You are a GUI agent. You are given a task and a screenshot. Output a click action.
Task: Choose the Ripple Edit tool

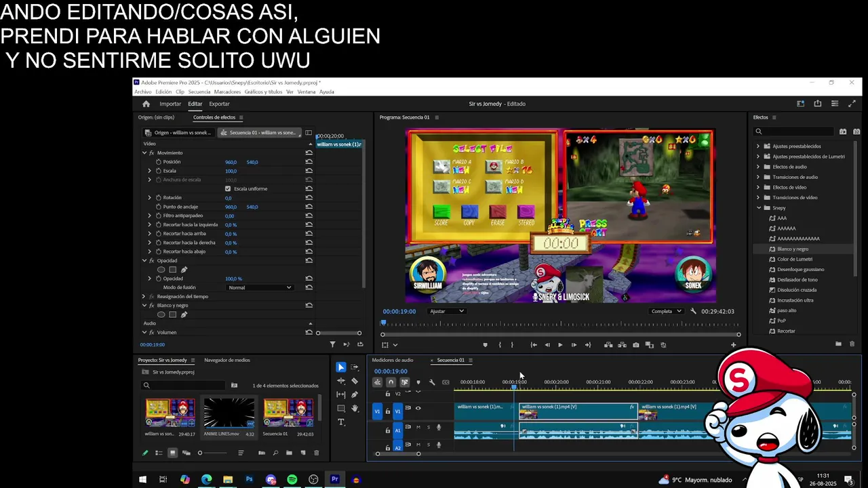pyautogui.click(x=341, y=381)
